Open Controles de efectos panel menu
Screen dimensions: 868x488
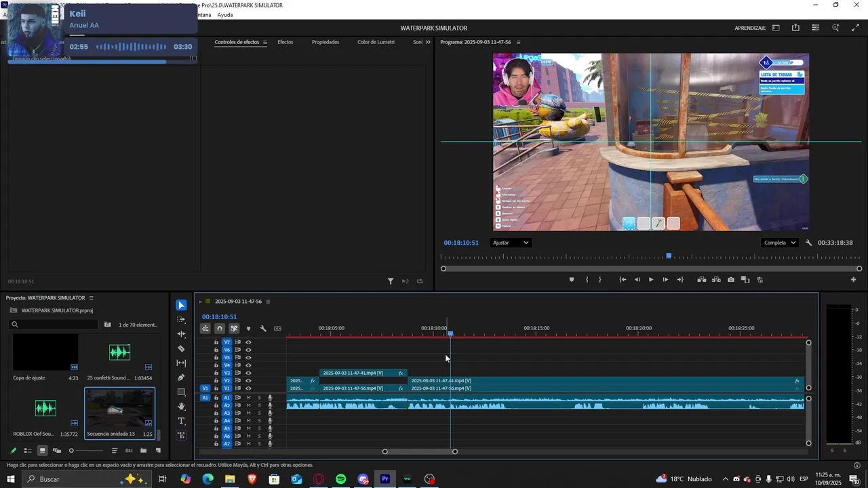(x=264, y=42)
